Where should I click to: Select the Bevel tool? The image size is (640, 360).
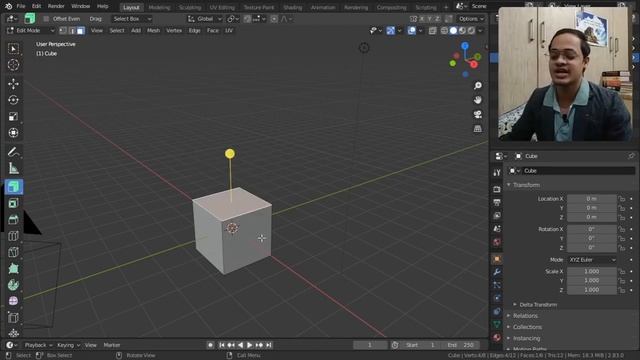tap(13, 220)
